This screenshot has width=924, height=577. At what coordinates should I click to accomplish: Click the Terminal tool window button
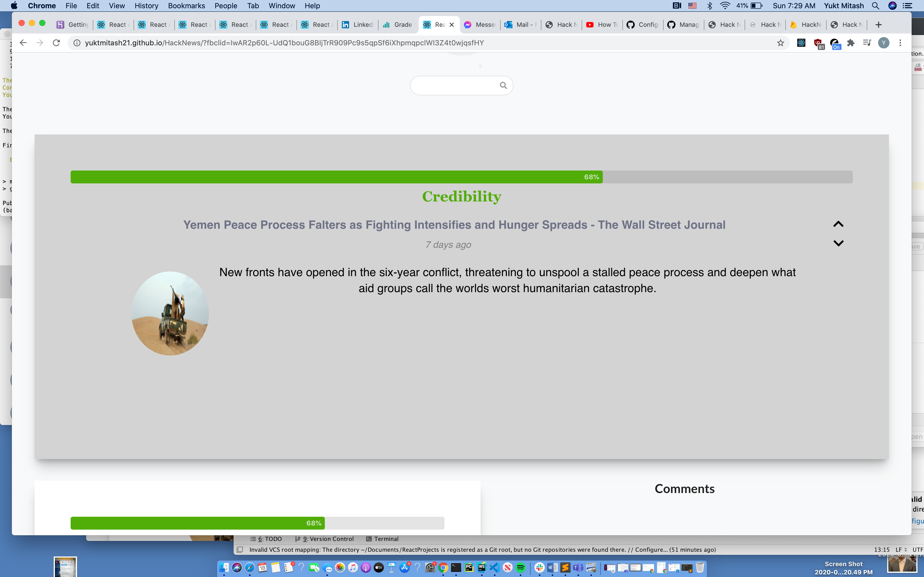pos(382,539)
